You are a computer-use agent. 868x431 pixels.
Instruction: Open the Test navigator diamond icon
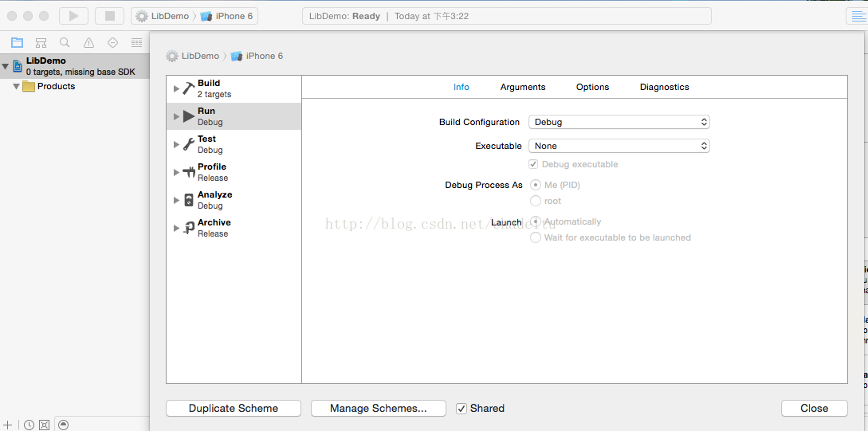(112, 42)
